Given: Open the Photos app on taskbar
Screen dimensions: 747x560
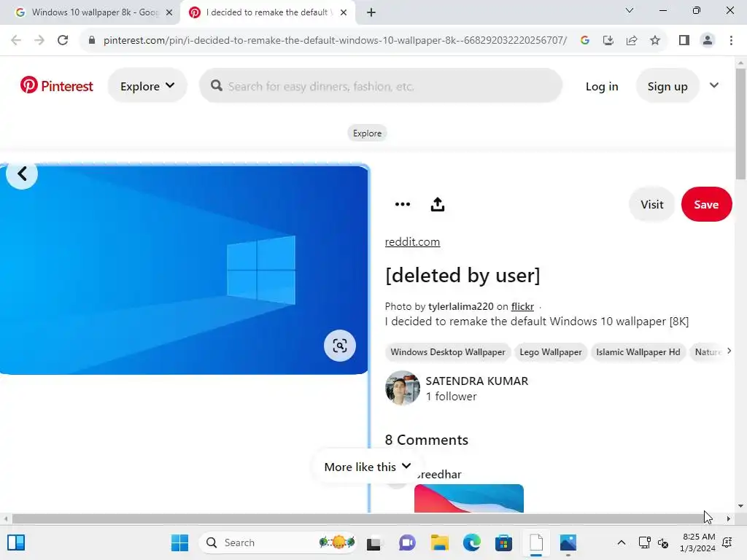Looking at the screenshot, I should click(568, 542).
